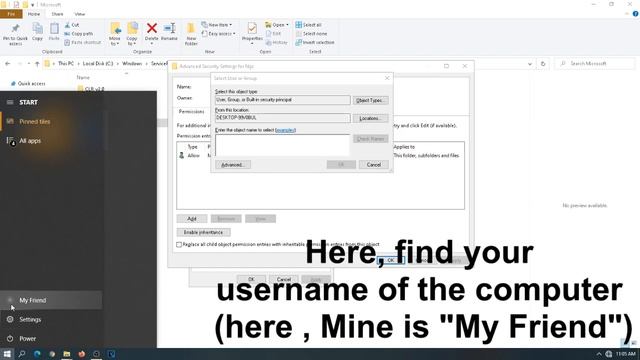Viewport: 640px width, 360px height.
Task: Click the Name column header
Action: [x=83, y=77]
